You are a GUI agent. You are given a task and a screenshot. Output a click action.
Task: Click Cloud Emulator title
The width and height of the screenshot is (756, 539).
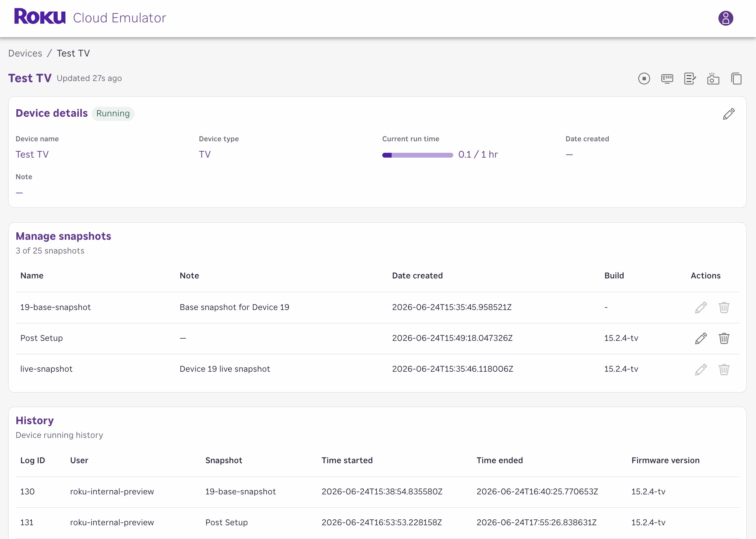pyautogui.click(x=120, y=18)
